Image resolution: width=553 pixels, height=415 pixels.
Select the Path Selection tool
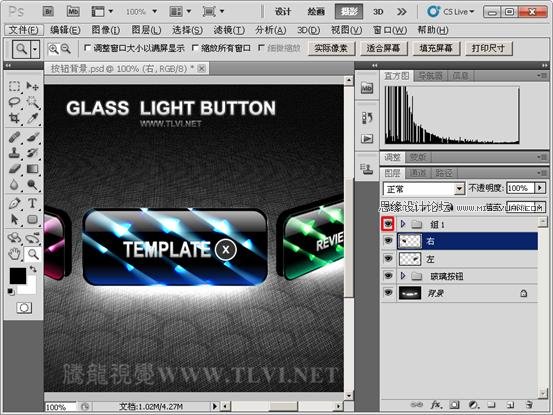point(14,219)
